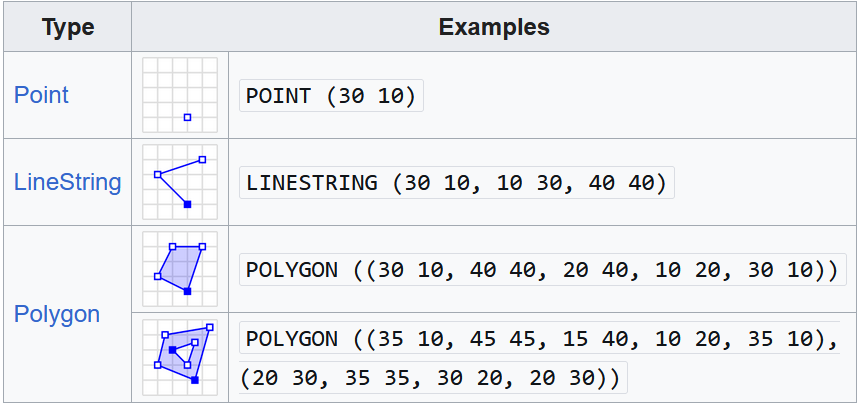Click the top-right vertex of LineString diagram

(202, 160)
